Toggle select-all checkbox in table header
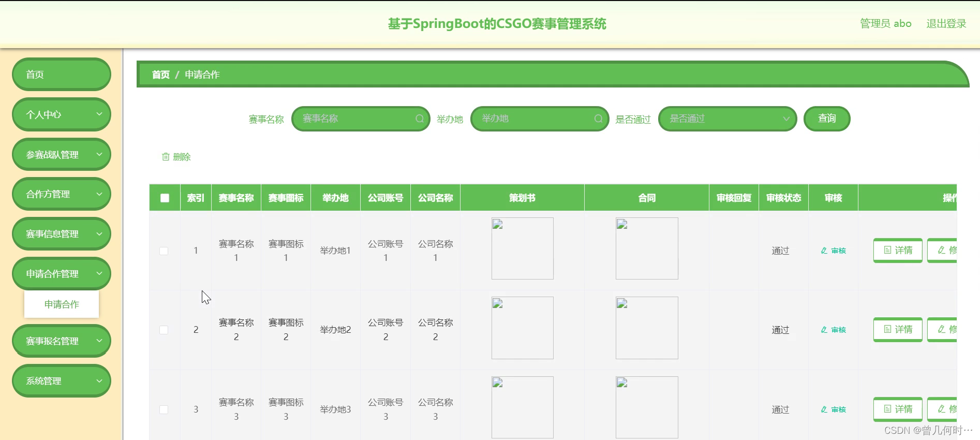 pyautogui.click(x=165, y=198)
